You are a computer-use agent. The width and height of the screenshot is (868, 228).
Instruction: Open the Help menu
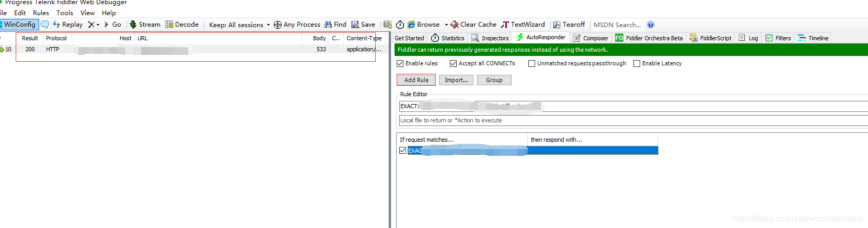point(109,13)
